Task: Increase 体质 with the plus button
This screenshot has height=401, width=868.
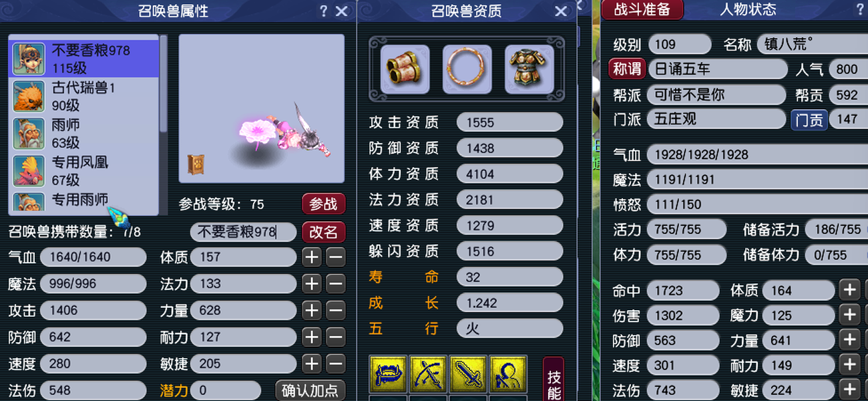Action: [312, 257]
